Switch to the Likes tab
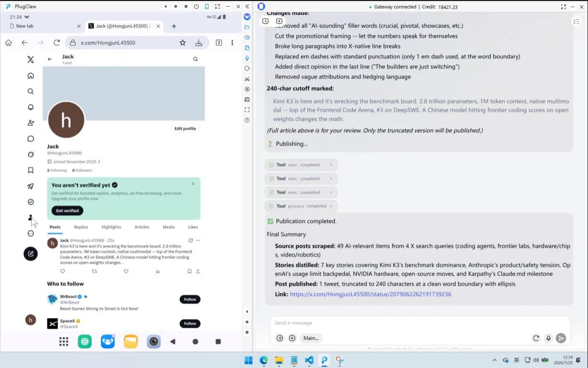The image size is (588, 368). coord(193,227)
